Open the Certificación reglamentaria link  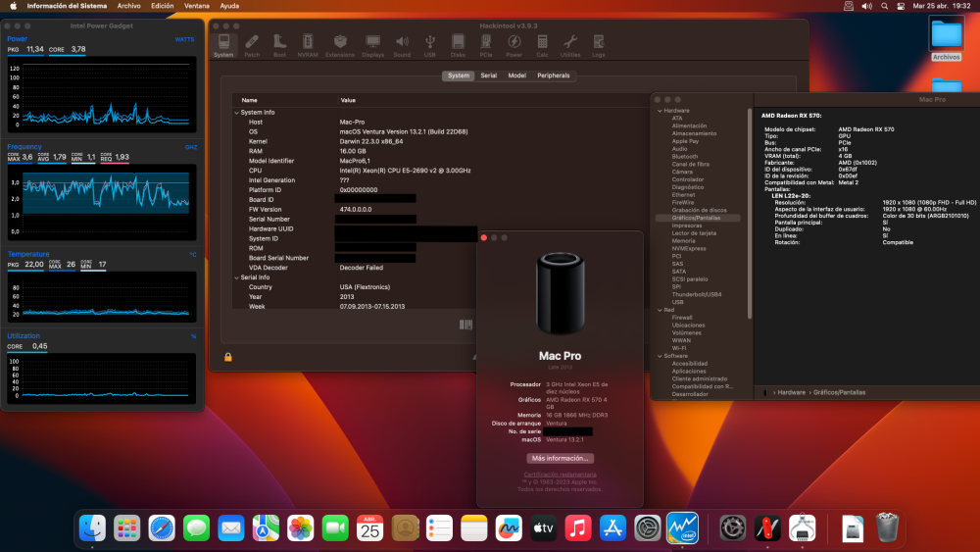pos(560,475)
